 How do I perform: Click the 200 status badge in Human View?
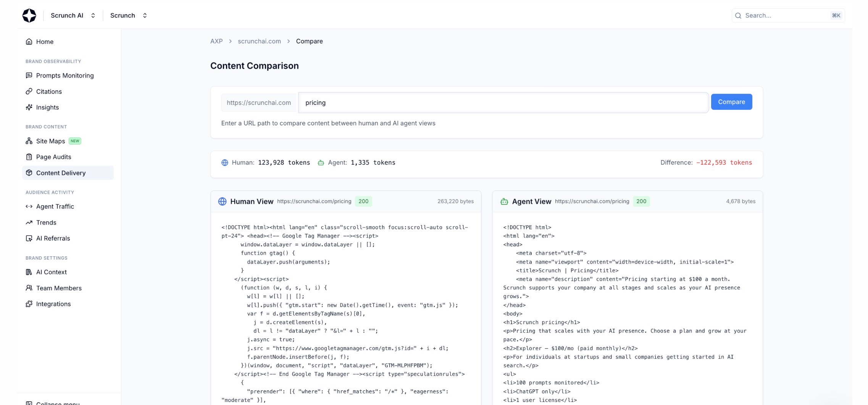363,201
